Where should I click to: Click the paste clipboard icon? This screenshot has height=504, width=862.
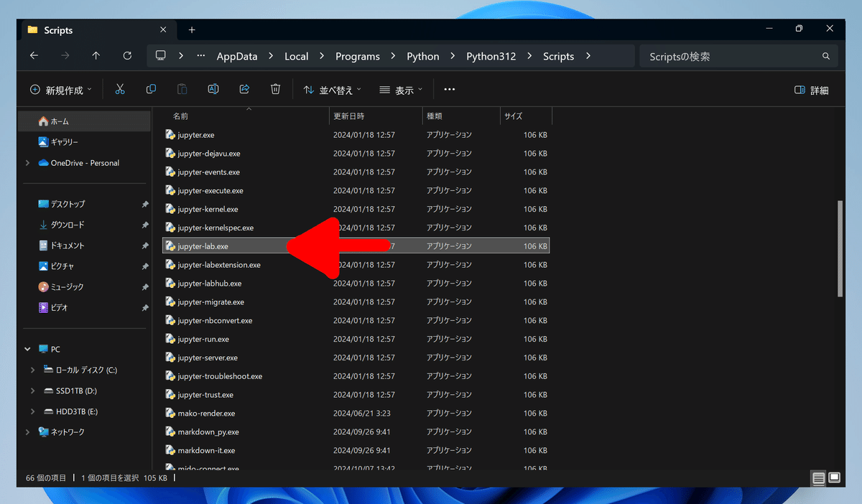[182, 89]
